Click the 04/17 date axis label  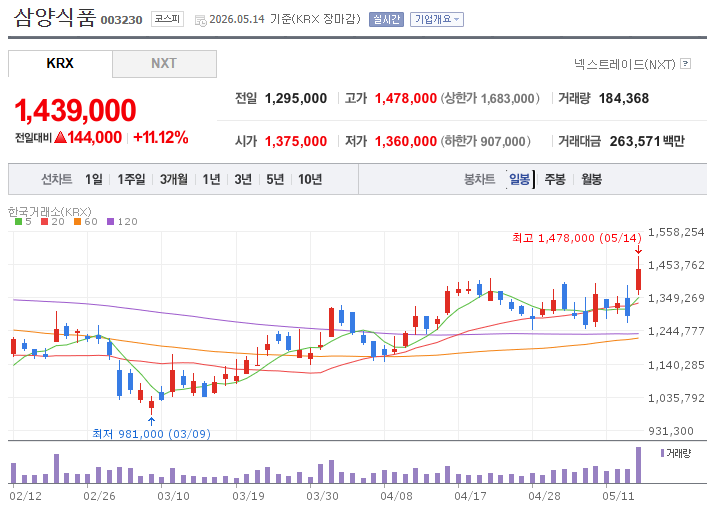tap(470, 496)
